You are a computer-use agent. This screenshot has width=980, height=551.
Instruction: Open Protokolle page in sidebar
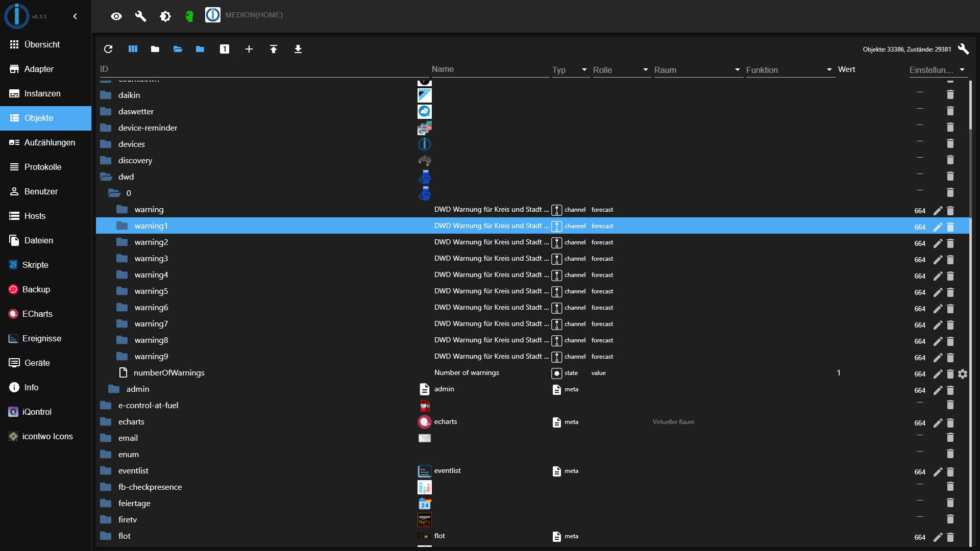pyautogui.click(x=46, y=167)
